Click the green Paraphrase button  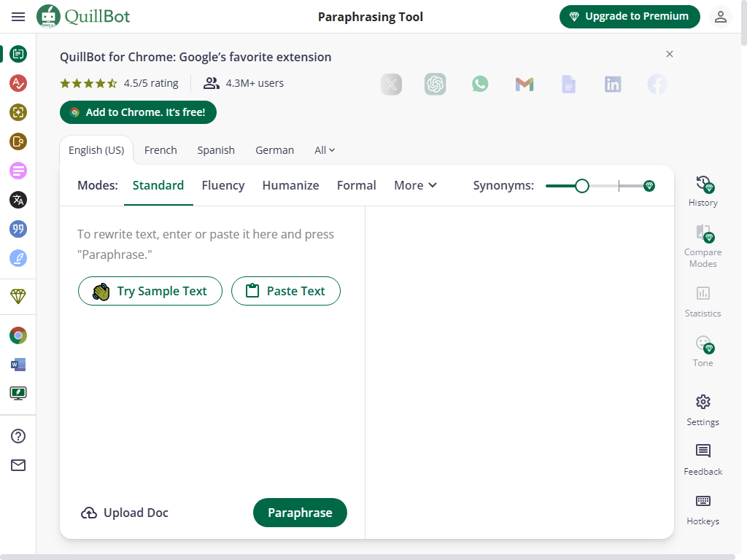[x=300, y=513]
